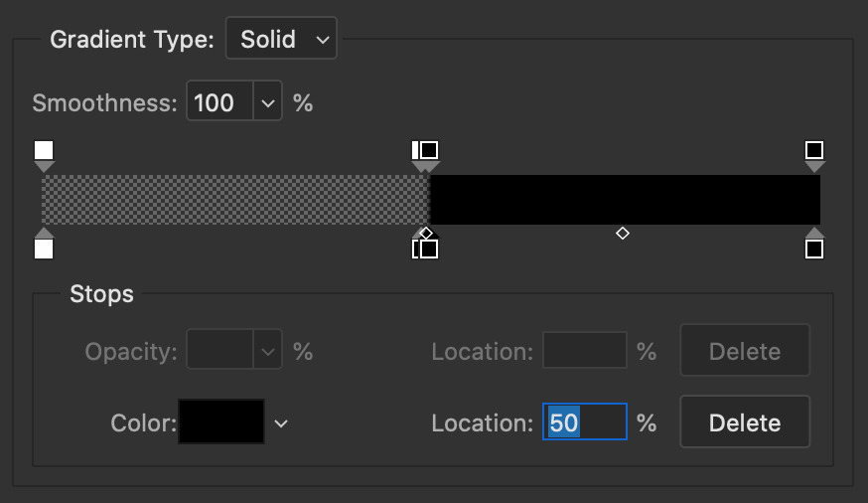This screenshot has width=868, height=503.
Task: Click the midpoint diamond next to the middle color stop
Action: 426,234
